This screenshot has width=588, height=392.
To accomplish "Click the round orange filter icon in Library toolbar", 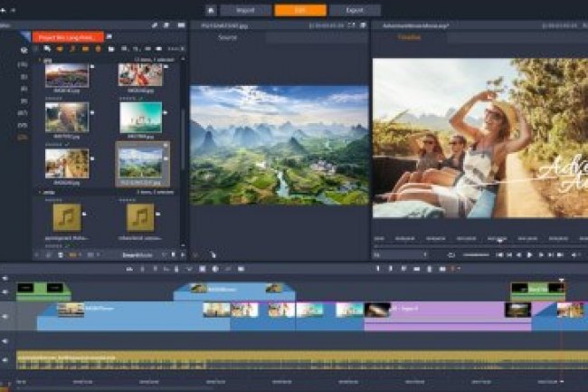I will (98, 49).
